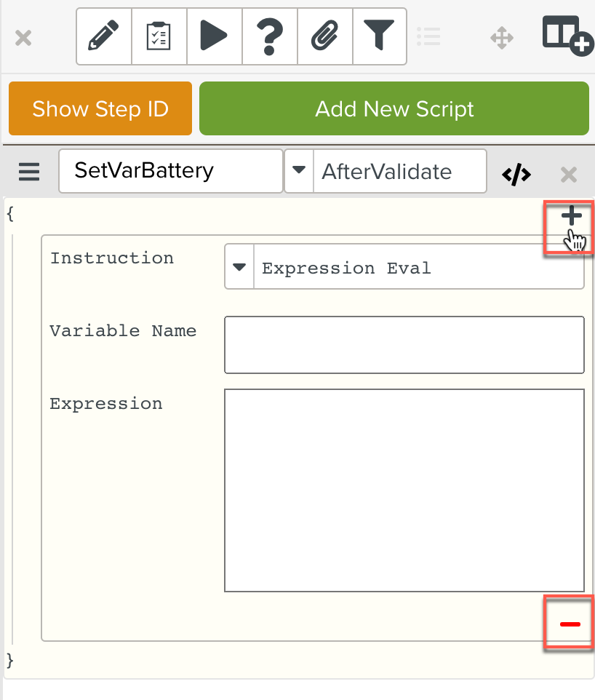Open the AfterValidate event dropdown arrow

pyautogui.click(x=299, y=172)
